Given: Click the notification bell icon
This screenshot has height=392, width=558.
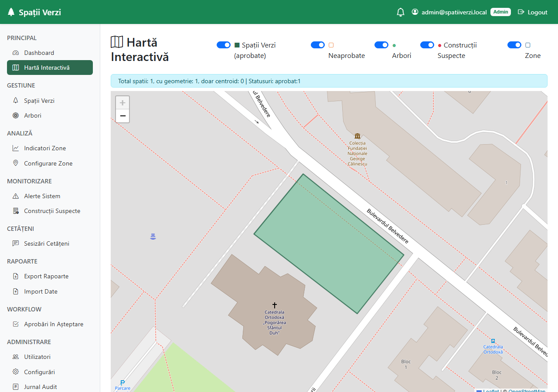Looking at the screenshot, I should point(401,12).
